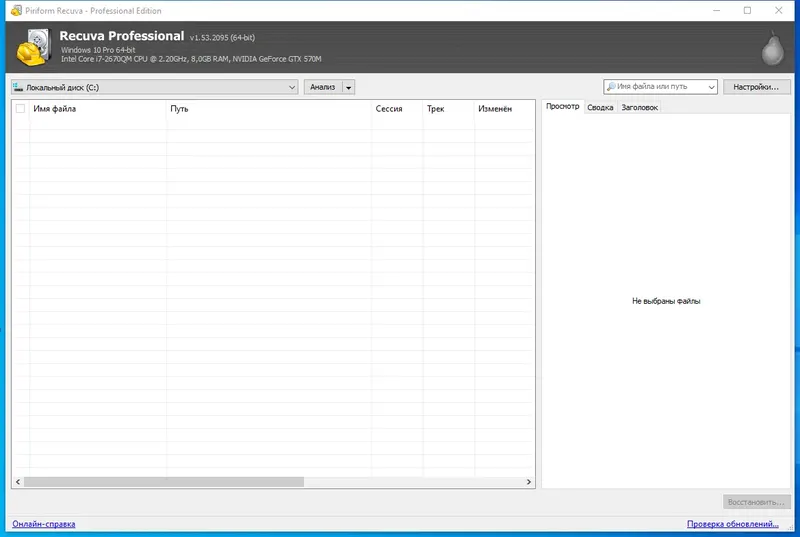Viewport: 800px width, 537px height.
Task: Switch to the Сводка tab
Action: (x=600, y=108)
